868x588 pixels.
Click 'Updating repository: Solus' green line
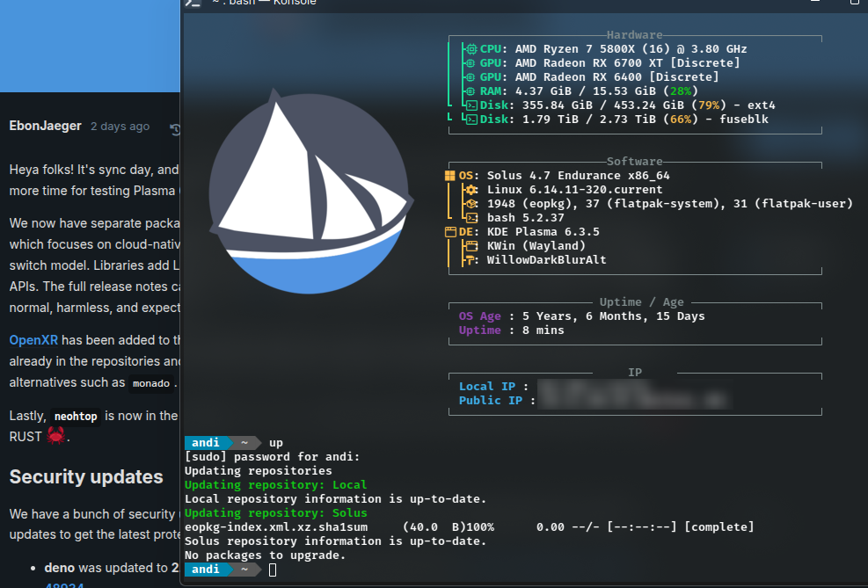tap(275, 512)
